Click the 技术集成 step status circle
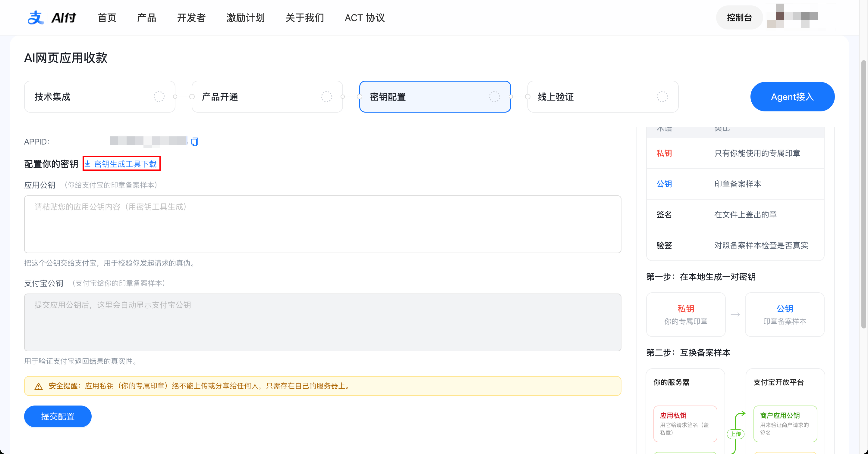Image resolution: width=868 pixels, height=454 pixels. (x=159, y=97)
